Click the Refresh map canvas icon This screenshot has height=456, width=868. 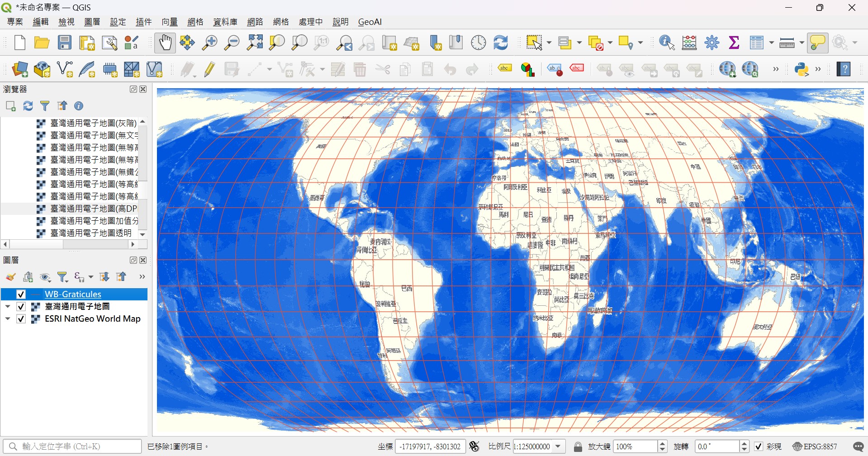(500, 43)
